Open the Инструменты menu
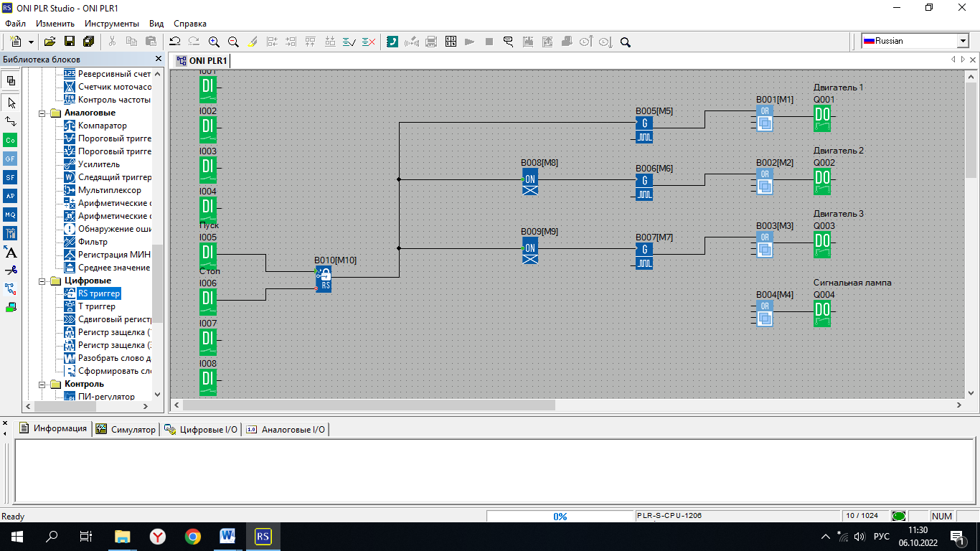The width and height of the screenshot is (980, 551). click(x=111, y=24)
